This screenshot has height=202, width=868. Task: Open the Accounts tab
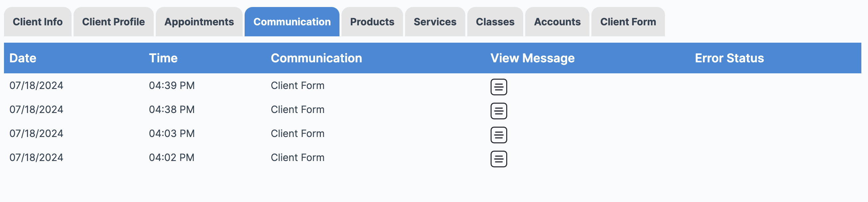click(557, 22)
